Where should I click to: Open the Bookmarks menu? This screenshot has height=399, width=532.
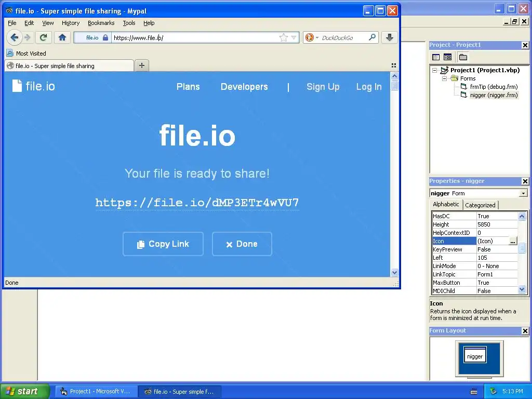[101, 23]
